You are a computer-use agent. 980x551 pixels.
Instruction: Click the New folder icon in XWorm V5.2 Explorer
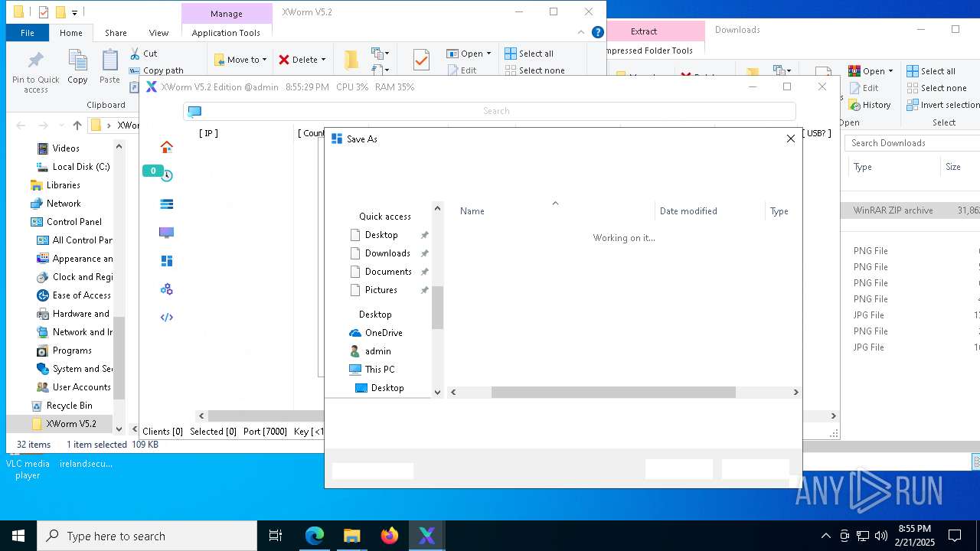pos(351,60)
